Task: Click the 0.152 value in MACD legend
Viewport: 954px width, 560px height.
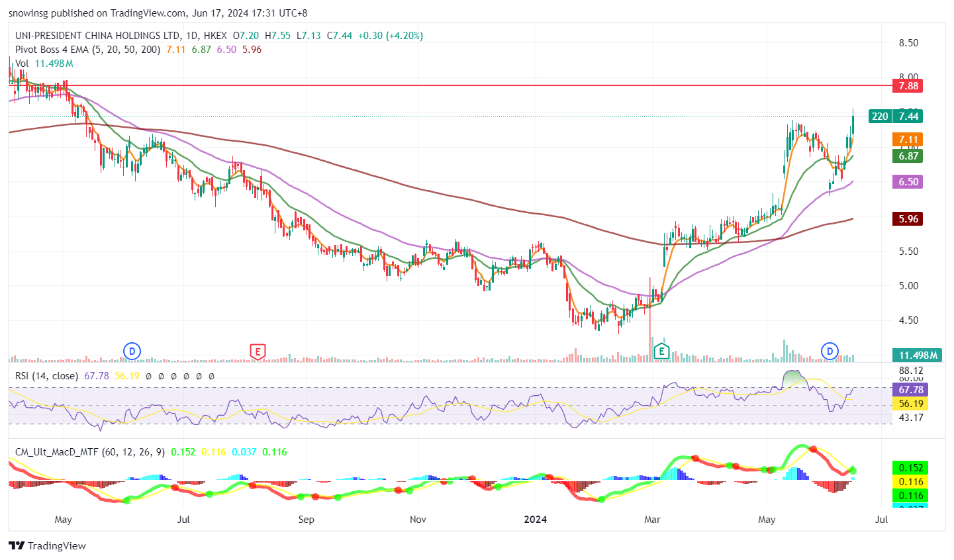Action: click(183, 451)
